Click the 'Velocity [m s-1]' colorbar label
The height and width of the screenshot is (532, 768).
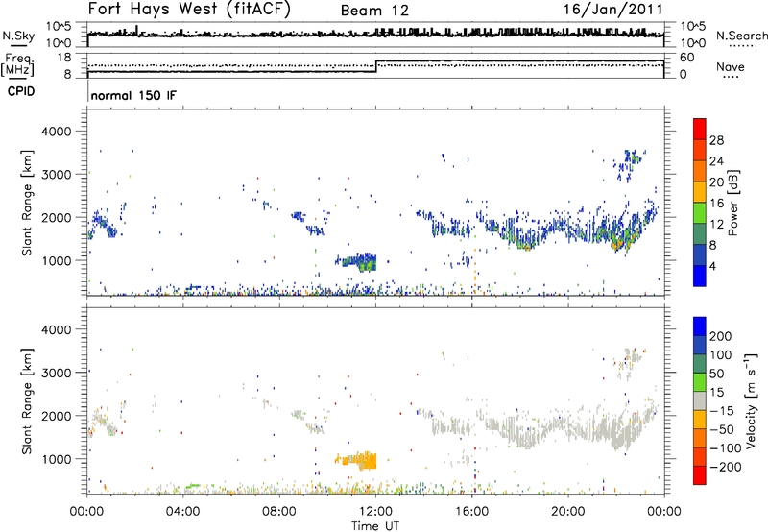pos(750,400)
